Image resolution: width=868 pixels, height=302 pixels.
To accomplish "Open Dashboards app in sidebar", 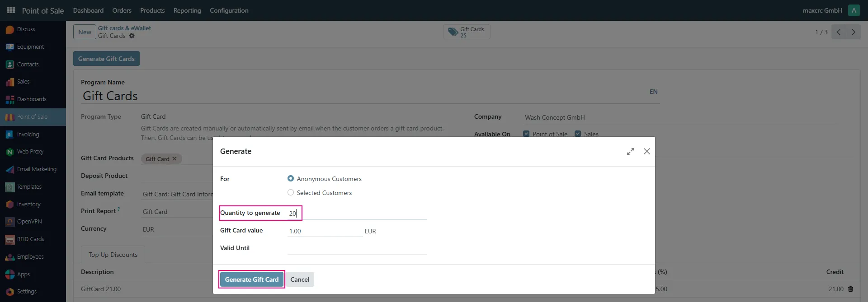I will tap(33, 99).
